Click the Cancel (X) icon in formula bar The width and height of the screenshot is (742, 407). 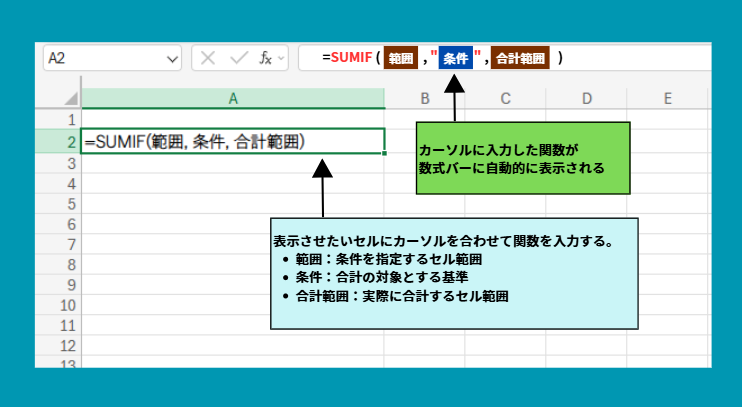pos(208,58)
